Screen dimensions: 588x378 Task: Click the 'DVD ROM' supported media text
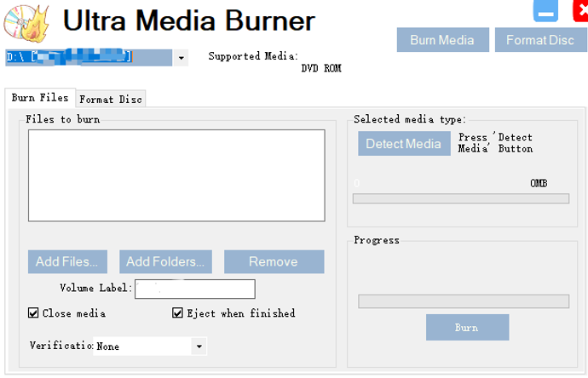click(x=321, y=68)
